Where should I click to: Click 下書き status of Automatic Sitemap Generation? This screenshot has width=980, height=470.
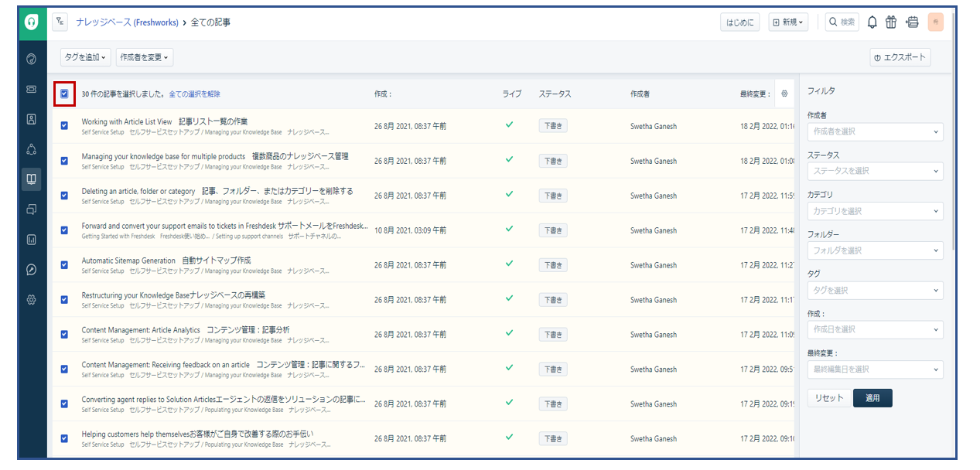point(553,264)
